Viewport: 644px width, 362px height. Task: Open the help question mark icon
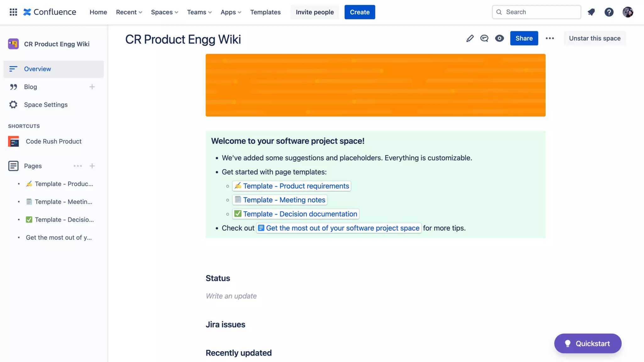(x=609, y=12)
